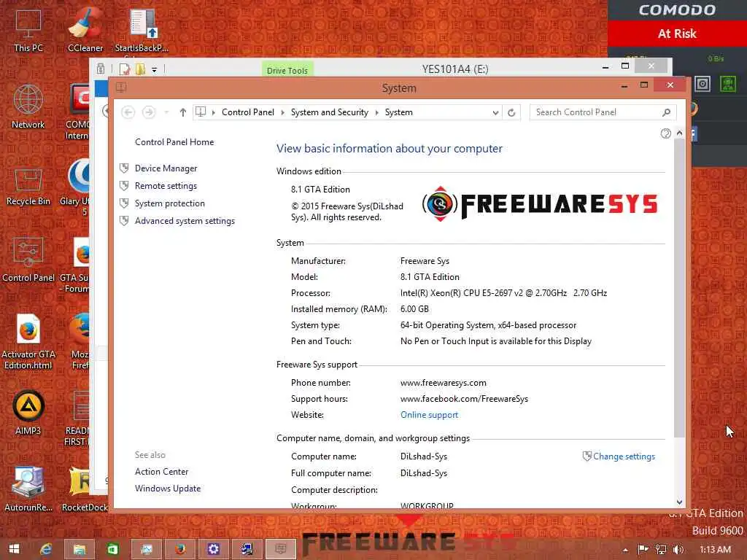Open AutorunRe... desktop icon
Viewport: 747px width, 560px height.
(28, 489)
